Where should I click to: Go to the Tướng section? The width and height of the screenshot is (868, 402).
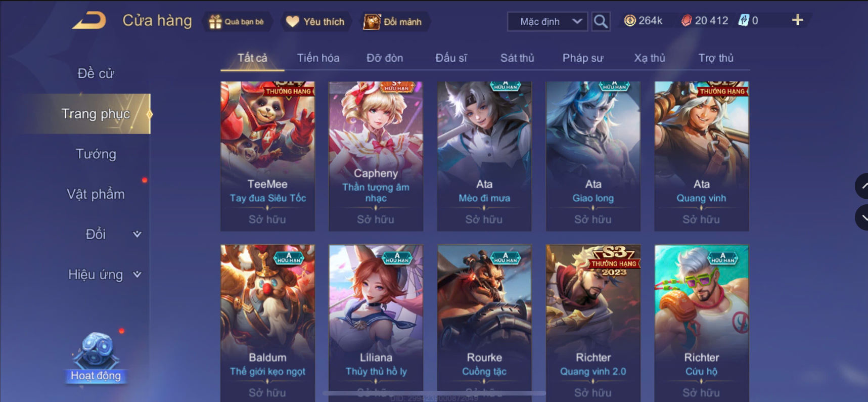point(96,154)
